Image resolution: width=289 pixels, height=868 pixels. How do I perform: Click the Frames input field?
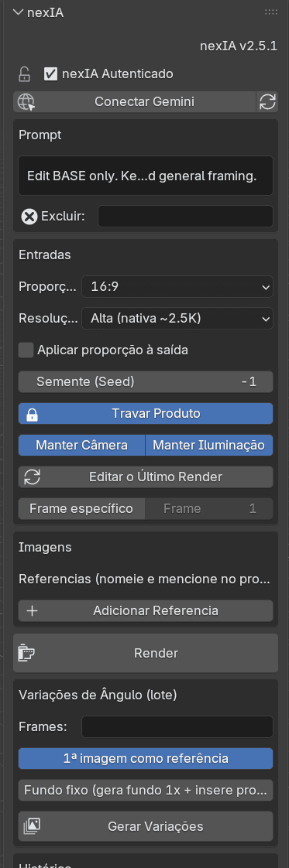click(x=177, y=727)
